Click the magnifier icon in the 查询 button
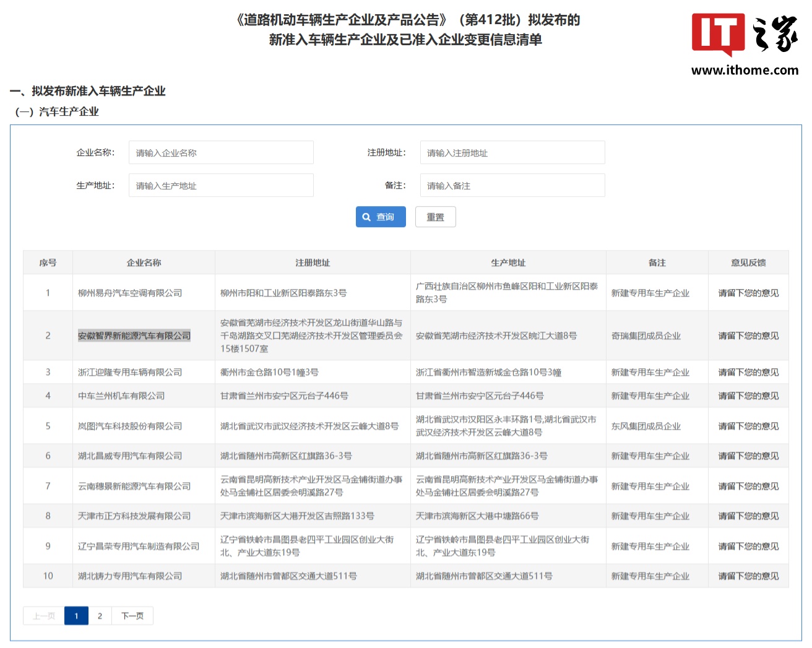 pos(366,217)
